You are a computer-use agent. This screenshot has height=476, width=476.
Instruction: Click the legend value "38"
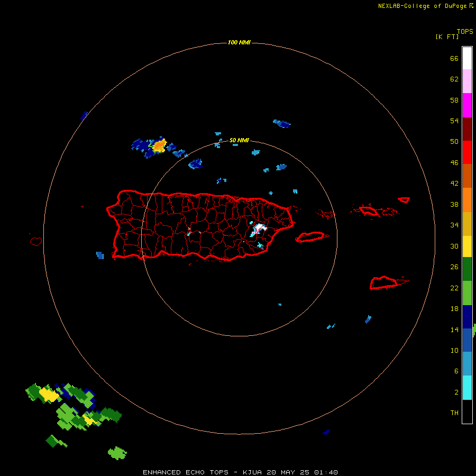click(x=454, y=204)
